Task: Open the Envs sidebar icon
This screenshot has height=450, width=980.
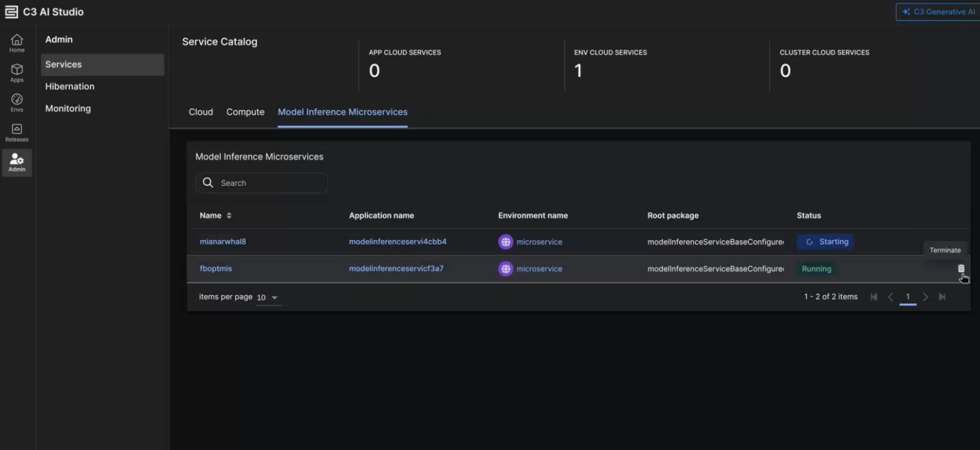Action: 17,103
